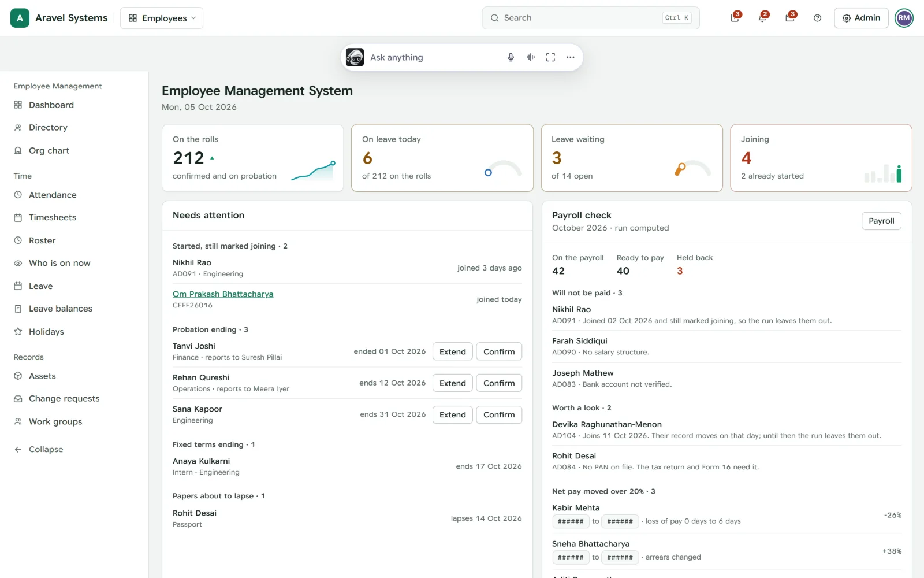
Task: Select Joseph Mathew payroll row
Action: tap(726, 379)
